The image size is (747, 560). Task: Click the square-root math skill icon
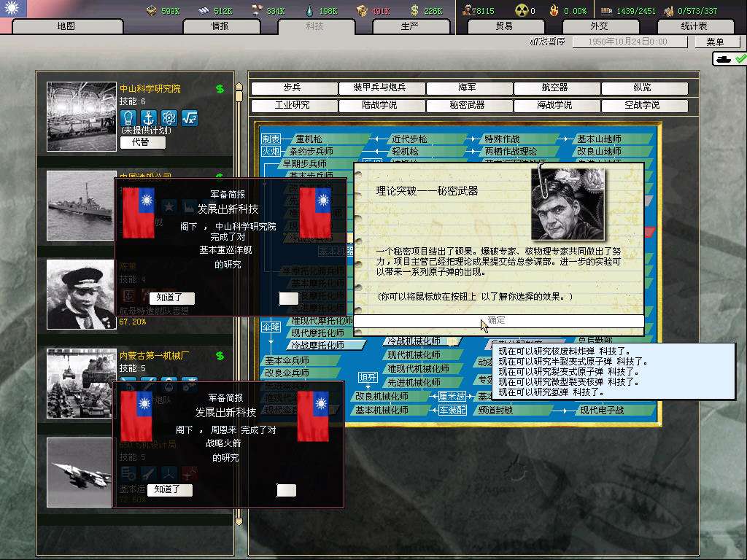[x=190, y=117]
